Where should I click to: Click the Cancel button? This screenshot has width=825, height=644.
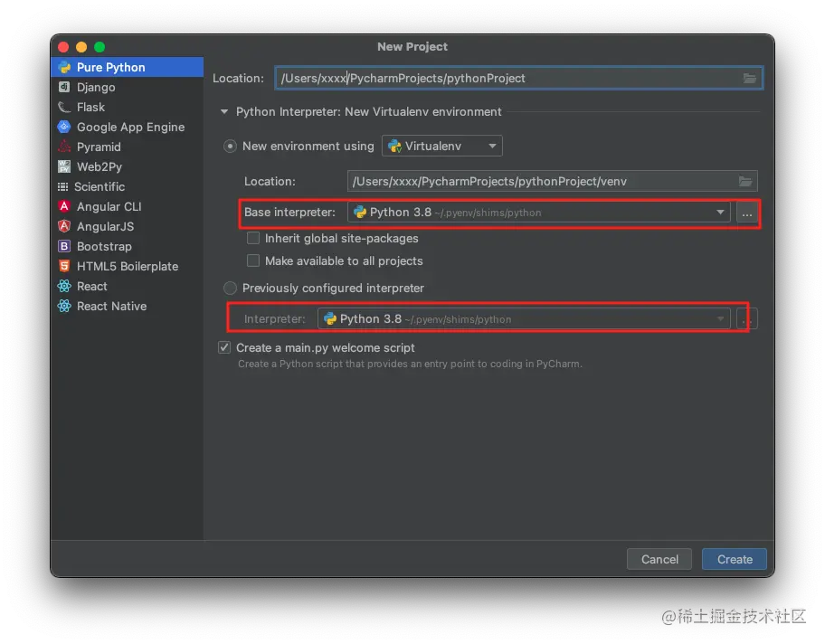click(659, 559)
